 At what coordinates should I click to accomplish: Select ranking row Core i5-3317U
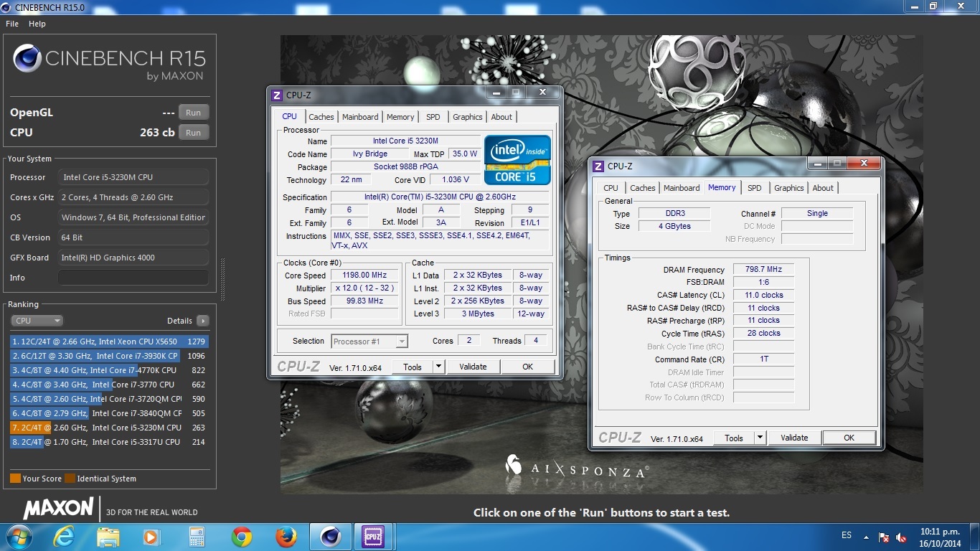[x=109, y=442]
